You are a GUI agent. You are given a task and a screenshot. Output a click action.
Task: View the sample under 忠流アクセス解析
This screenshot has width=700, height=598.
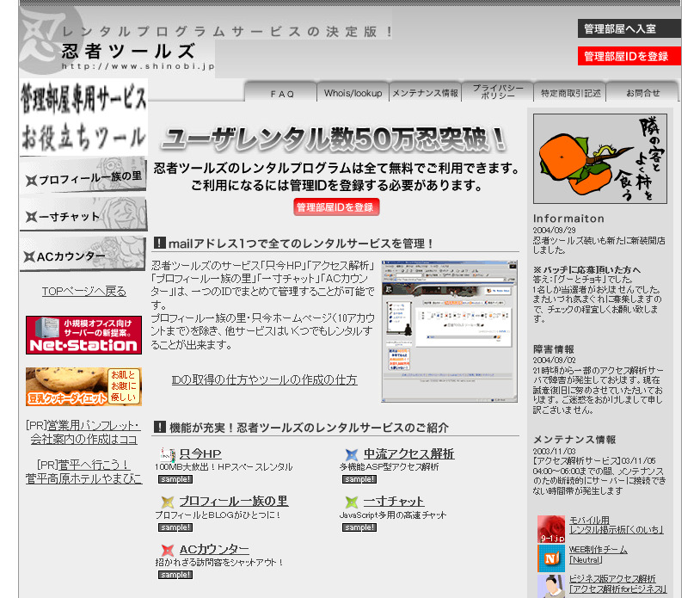[x=359, y=479]
